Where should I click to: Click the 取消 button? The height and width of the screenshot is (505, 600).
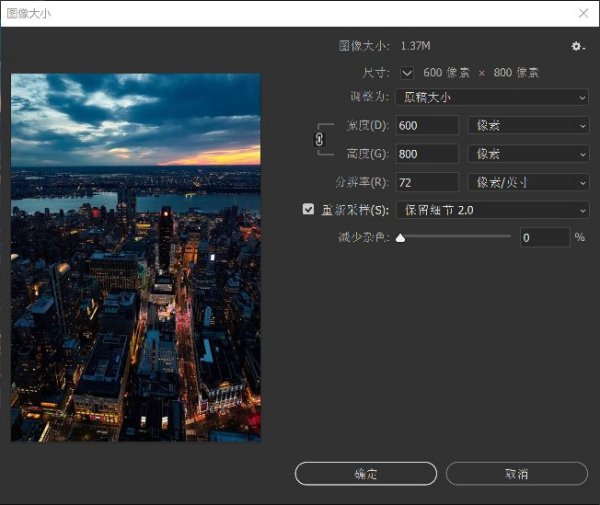coord(517,474)
